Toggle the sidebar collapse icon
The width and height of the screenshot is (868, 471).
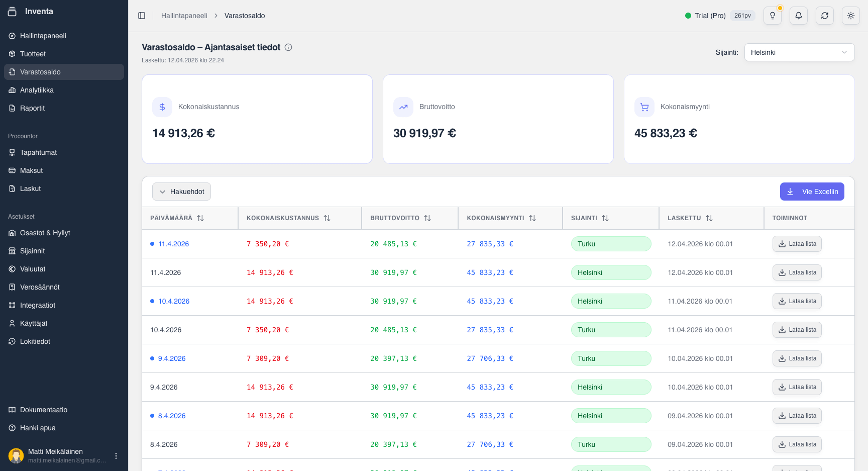click(x=142, y=16)
